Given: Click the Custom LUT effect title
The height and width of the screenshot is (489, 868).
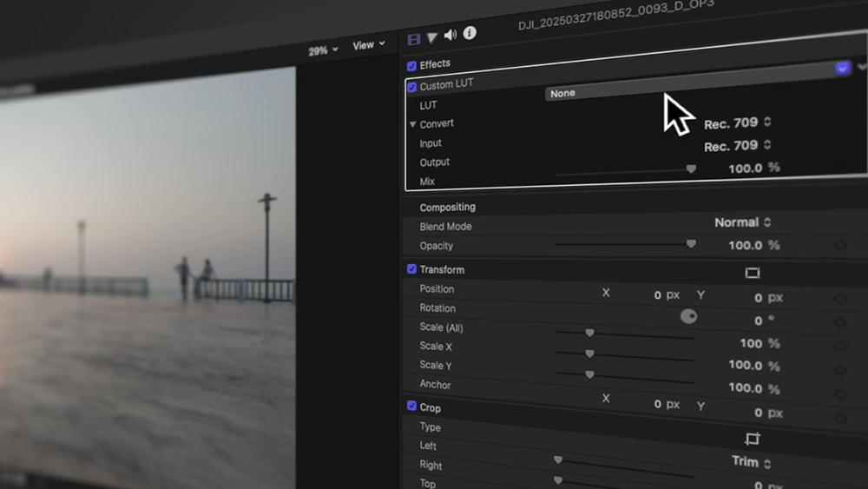Looking at the screenshot, I should coord(446,85).
